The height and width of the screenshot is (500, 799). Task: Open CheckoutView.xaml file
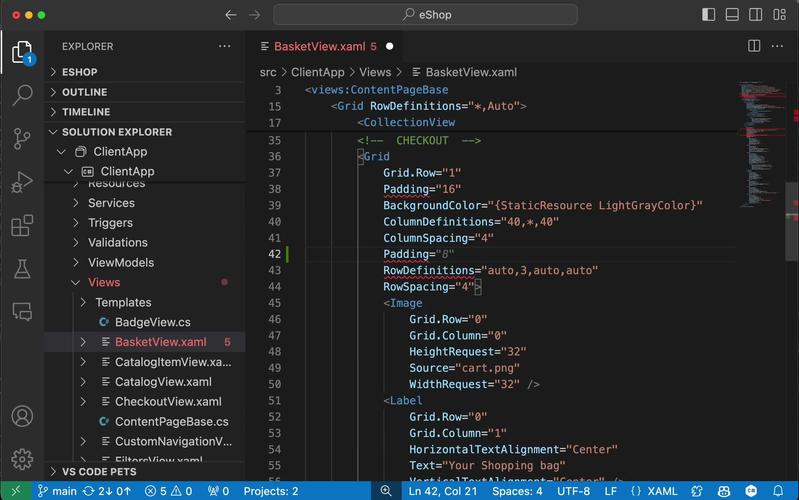[145, 402]
